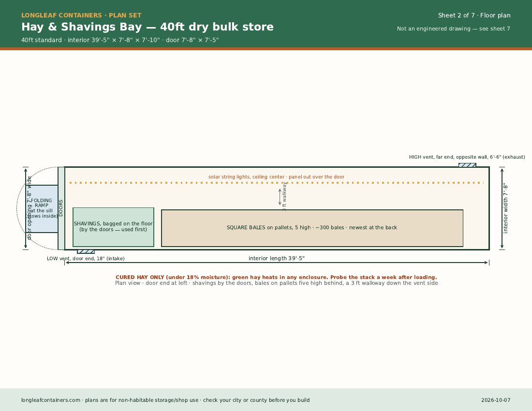The image size is (532, 411).
Task: Click the FOLDING RAMP box at the sill
Action: pos(42,209)
